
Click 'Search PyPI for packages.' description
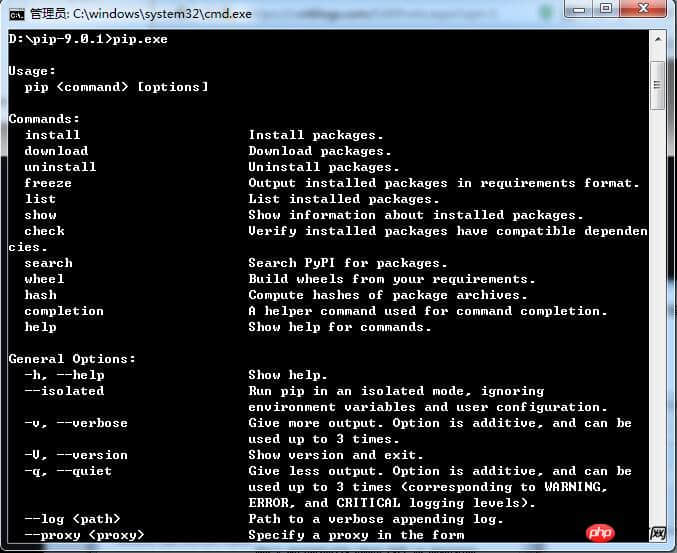click(x=348, y=263)
